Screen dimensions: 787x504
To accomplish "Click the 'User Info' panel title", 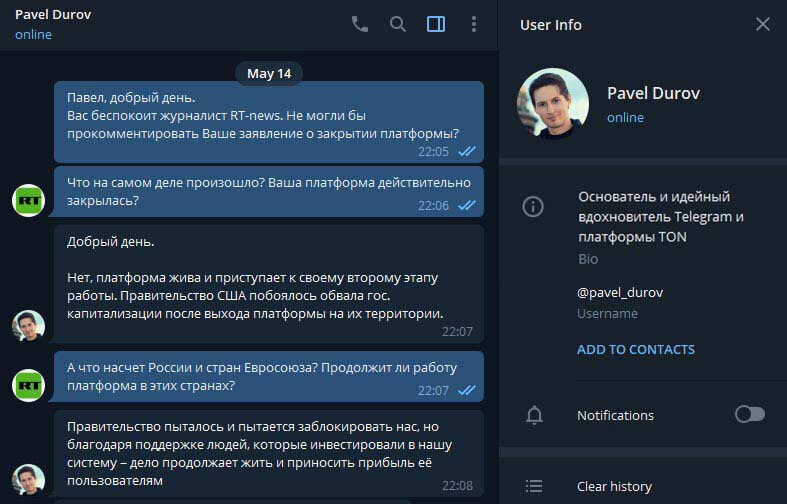I will tap(551, 25).
